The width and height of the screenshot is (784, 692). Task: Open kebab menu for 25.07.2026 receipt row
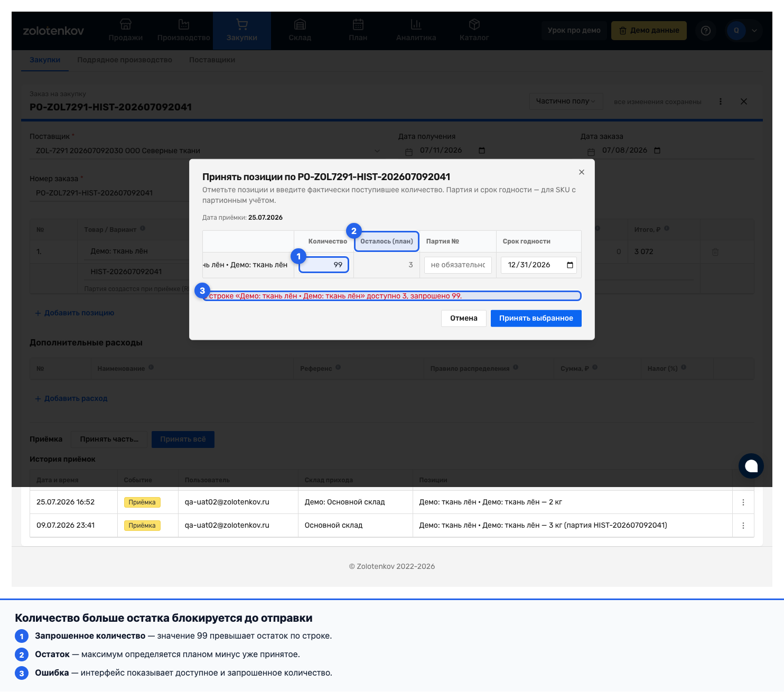click(743, 502)
